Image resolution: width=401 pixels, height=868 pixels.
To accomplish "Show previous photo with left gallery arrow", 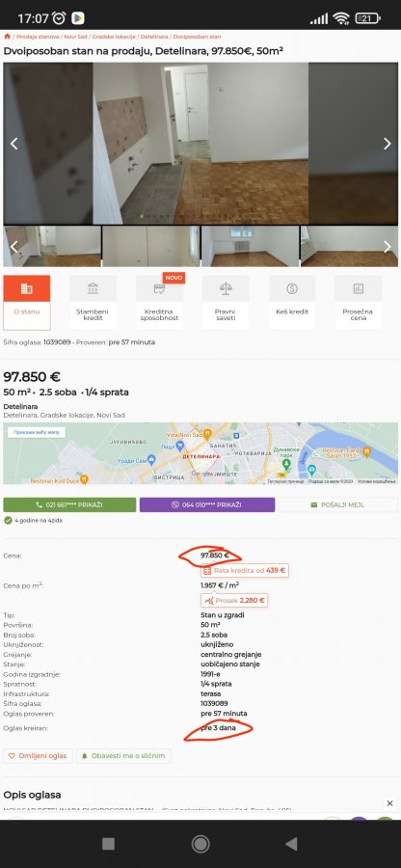I will pos(14,144).
